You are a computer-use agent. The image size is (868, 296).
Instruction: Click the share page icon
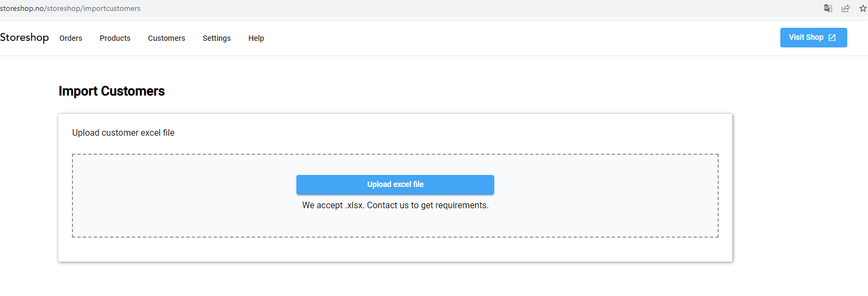[x=846, y=8]
